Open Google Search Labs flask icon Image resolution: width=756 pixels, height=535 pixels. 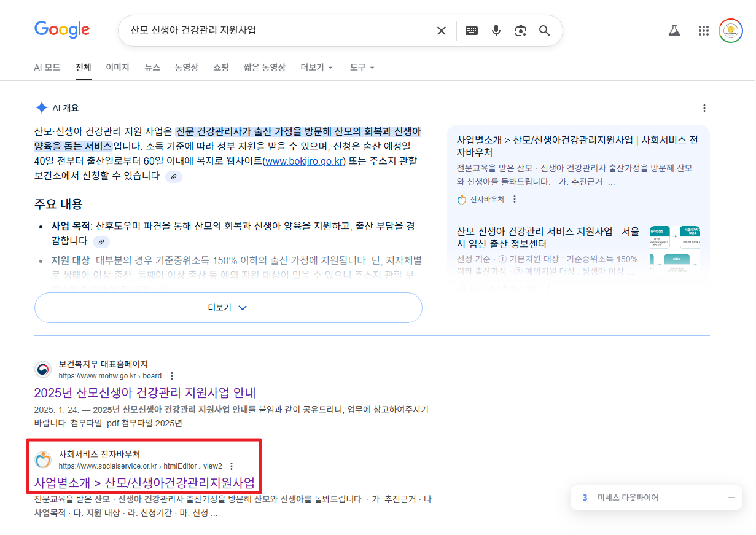pos(674,30)
